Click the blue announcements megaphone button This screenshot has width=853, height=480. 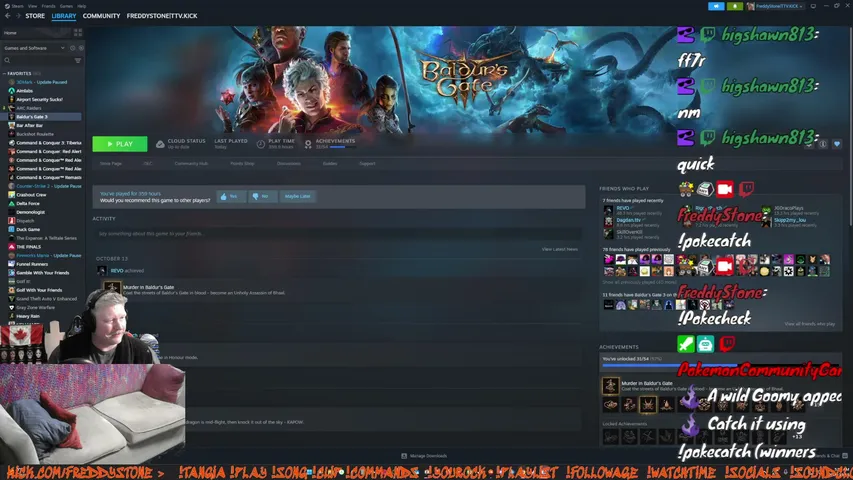click(x=716, y=6)
